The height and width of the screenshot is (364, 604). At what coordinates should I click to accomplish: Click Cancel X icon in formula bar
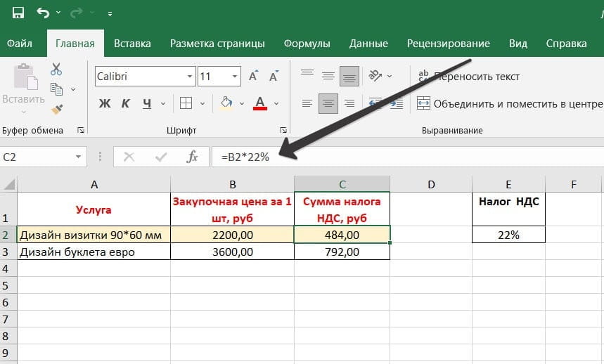click(129, 157)
